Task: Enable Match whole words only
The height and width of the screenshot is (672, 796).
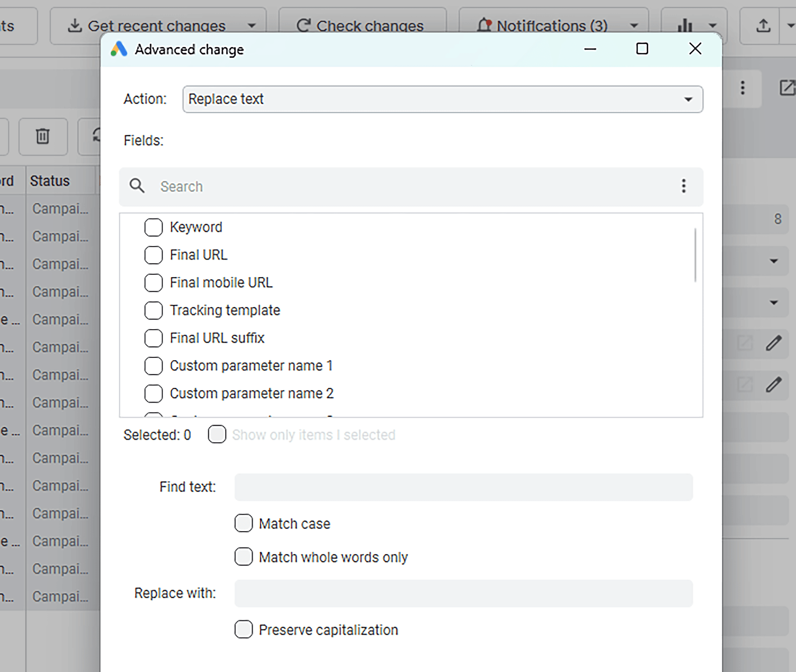Action: [243, 557]
